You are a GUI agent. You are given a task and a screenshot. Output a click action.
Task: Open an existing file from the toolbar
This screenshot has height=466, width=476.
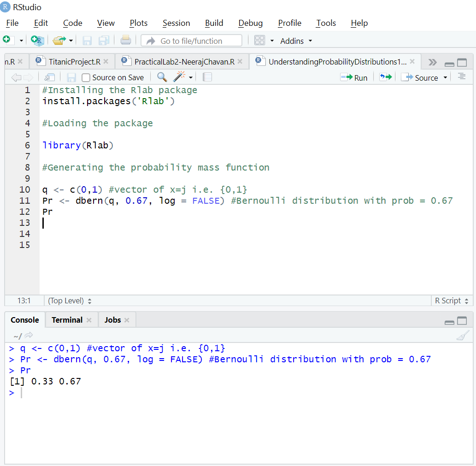[59, 41]
